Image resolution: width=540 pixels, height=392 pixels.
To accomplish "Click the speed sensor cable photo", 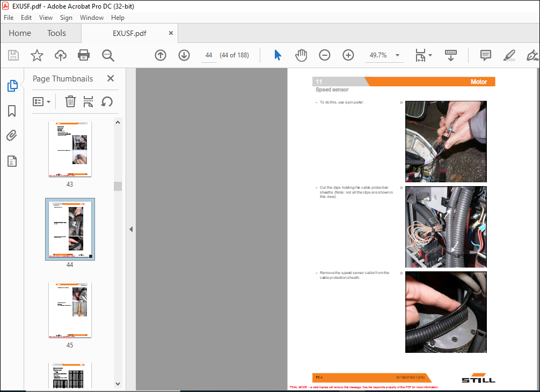I will pos(446,312).
